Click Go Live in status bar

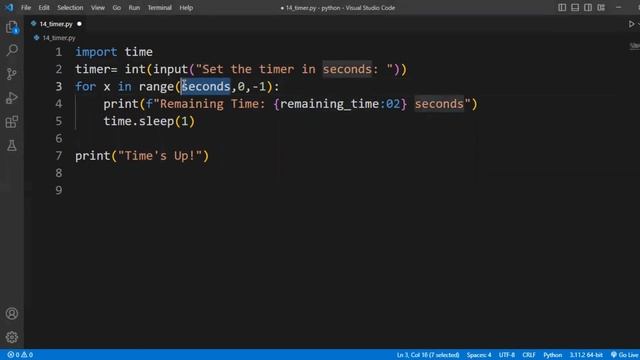(x=625, y=355)
